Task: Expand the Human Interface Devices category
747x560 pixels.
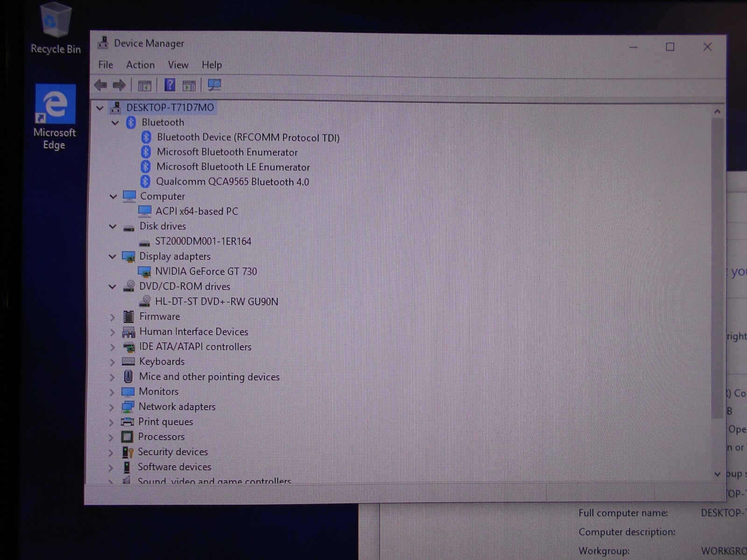Action: coord(112,332)
